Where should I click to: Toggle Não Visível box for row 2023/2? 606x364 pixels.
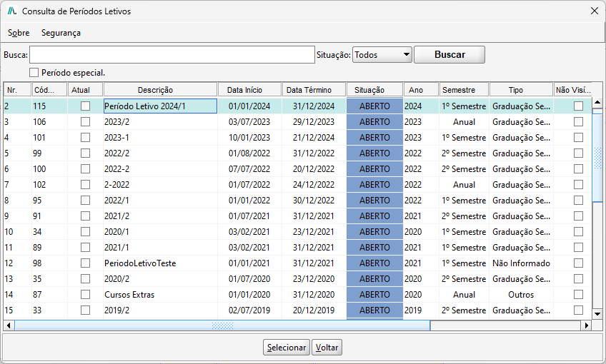pos(578,122)
